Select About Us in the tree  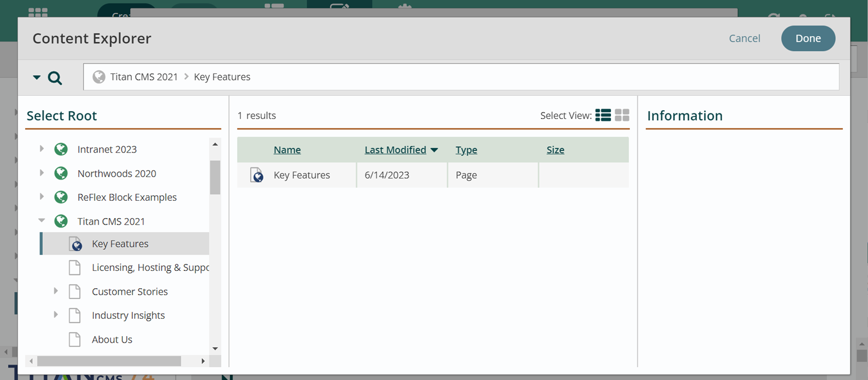tap(112, 339)
